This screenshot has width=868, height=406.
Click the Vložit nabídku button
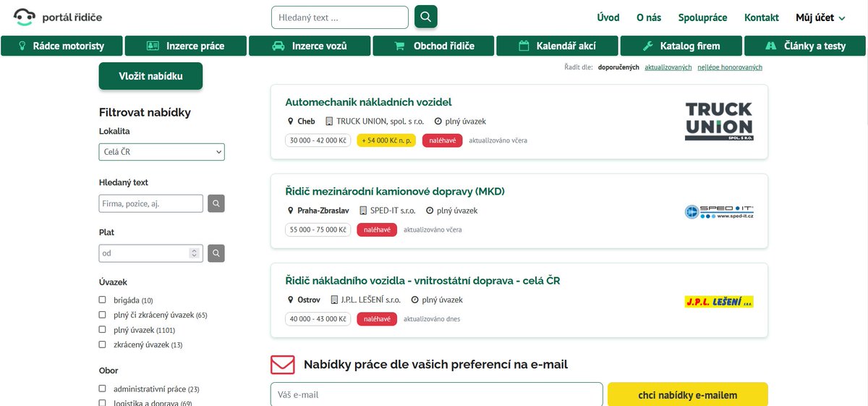click(150, 76)
